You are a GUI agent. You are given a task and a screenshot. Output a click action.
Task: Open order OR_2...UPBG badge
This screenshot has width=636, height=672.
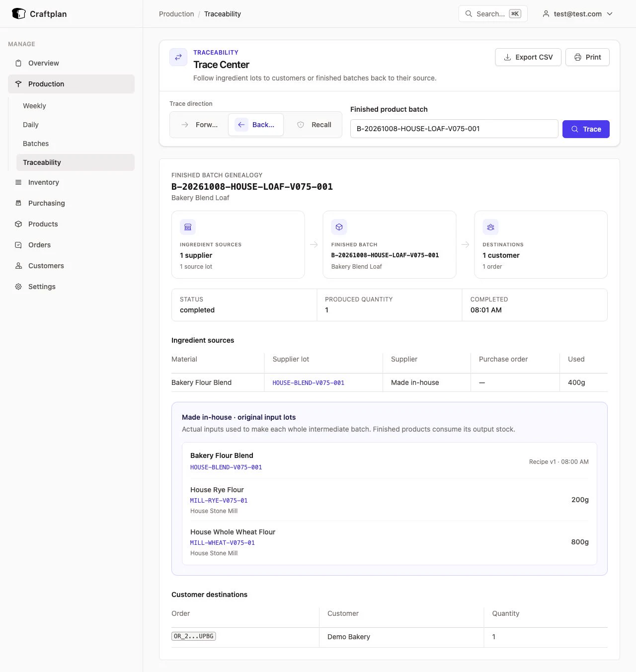tap(194, 636)
